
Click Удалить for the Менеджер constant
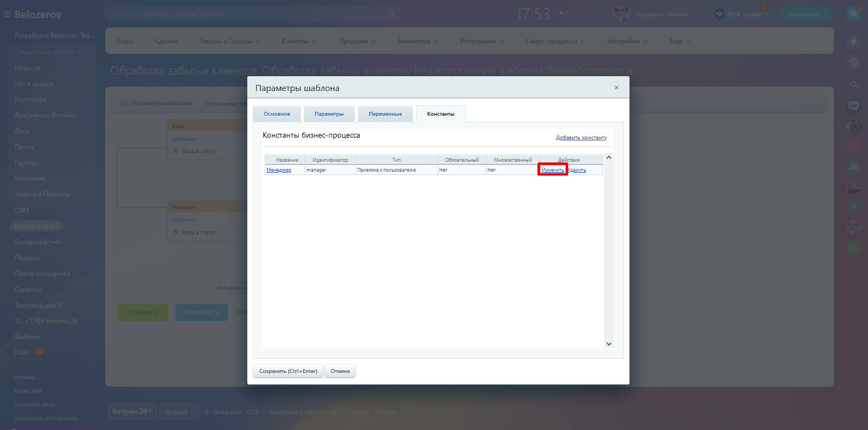click(x=577, y=170)
